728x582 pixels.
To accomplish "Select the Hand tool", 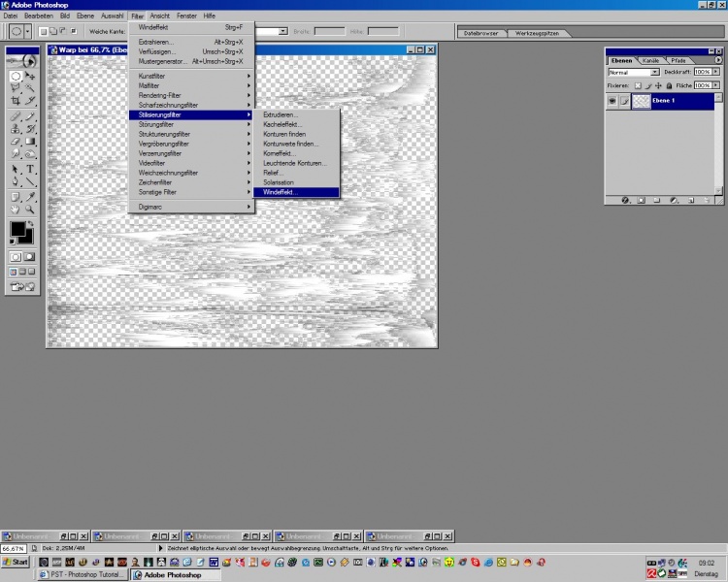I will [x=16, y=210].
